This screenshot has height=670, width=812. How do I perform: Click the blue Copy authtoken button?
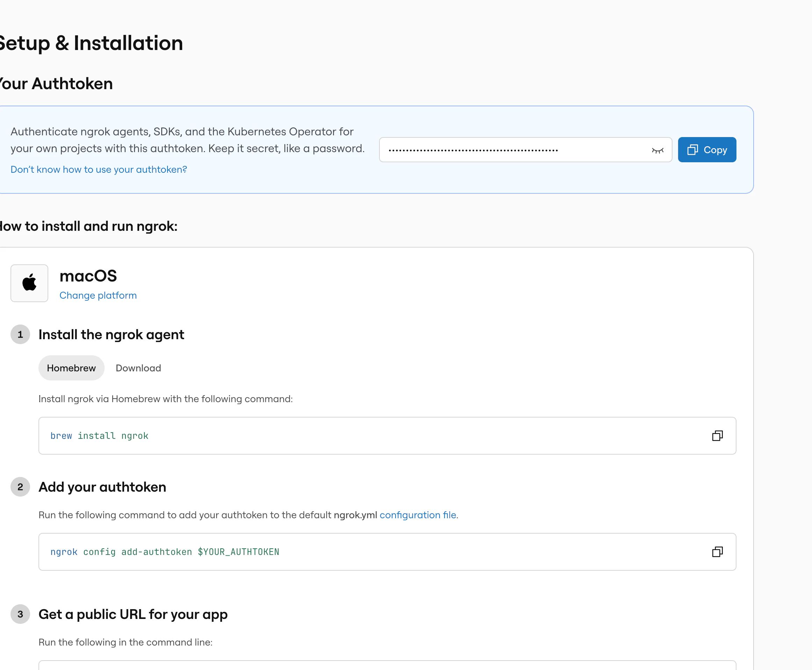(707, 150)
